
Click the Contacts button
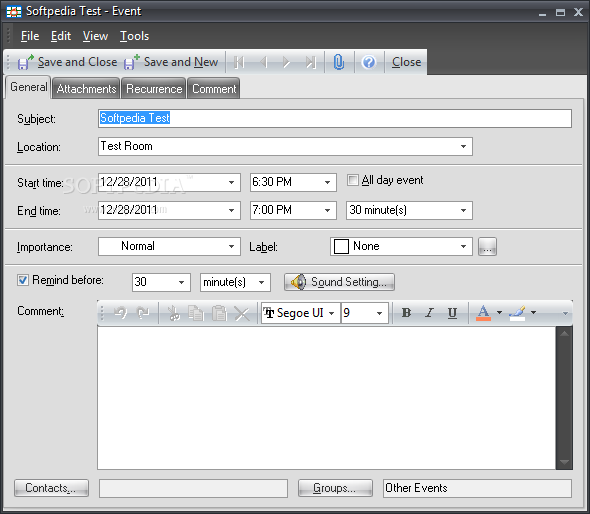point(52,488)
